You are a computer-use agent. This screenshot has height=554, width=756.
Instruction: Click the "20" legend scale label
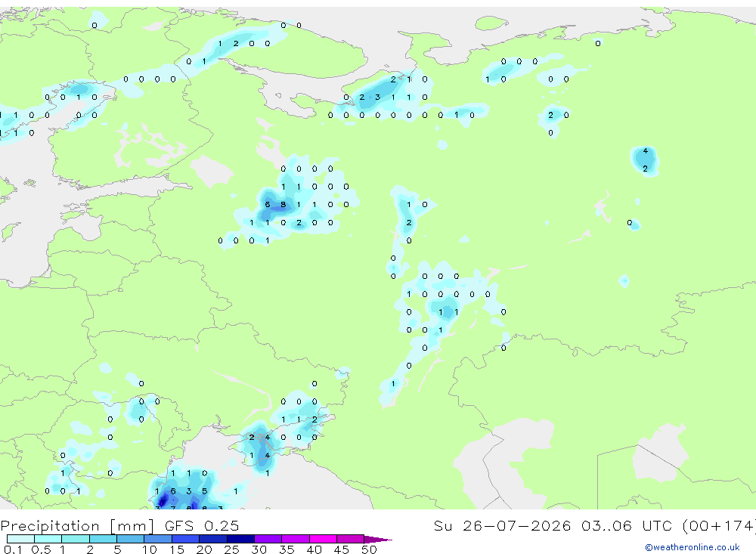204,549
